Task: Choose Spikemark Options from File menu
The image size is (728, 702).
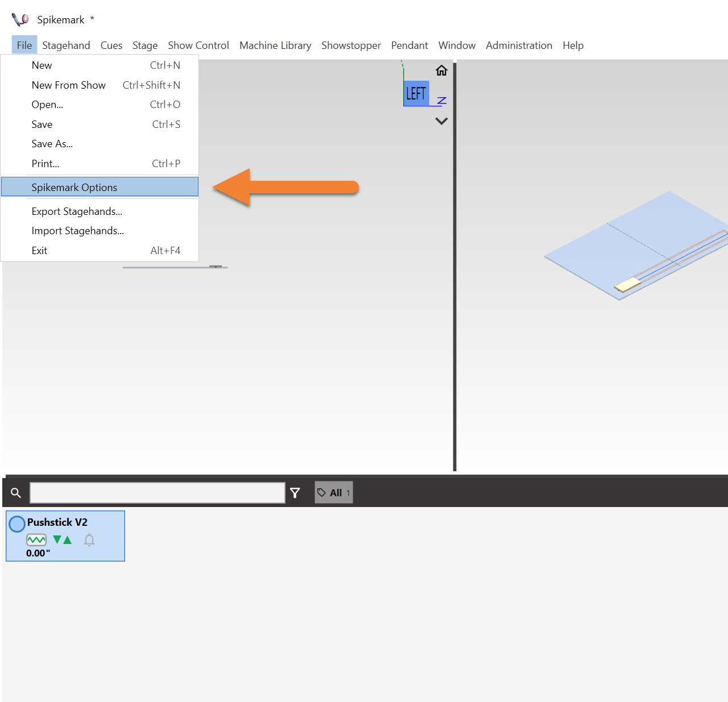Action: 75,188
